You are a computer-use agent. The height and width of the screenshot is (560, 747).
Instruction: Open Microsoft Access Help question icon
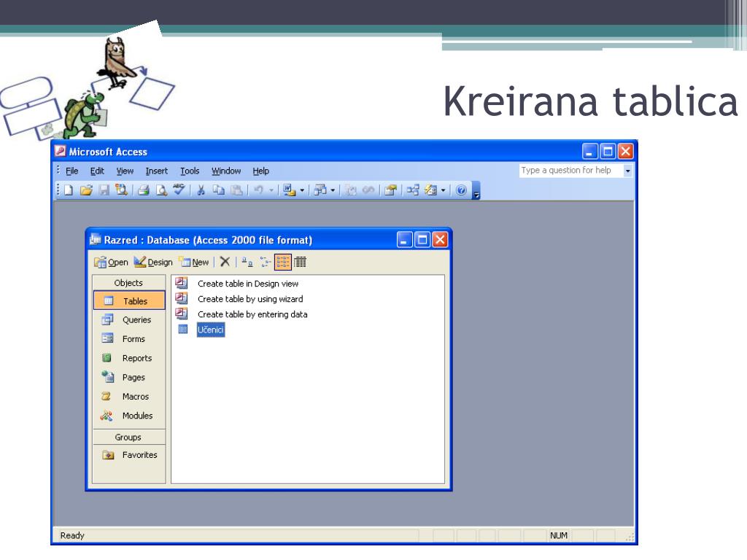coord(461,190)
